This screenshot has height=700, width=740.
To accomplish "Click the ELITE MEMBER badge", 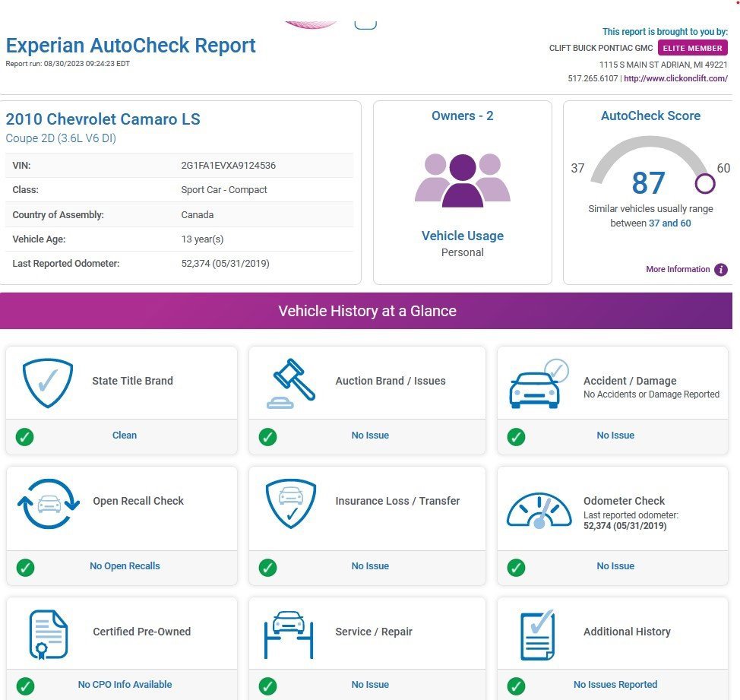I will [692, 48].
